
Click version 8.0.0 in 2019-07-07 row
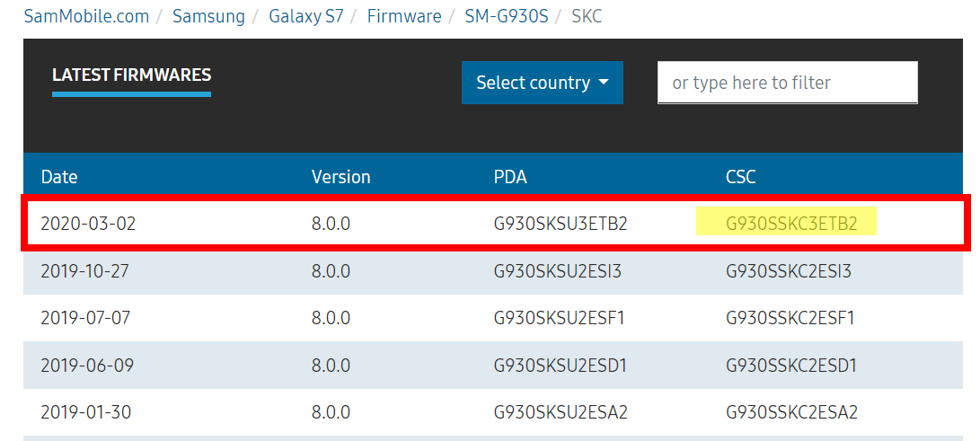pyautogui.click(x=331, y=318)
